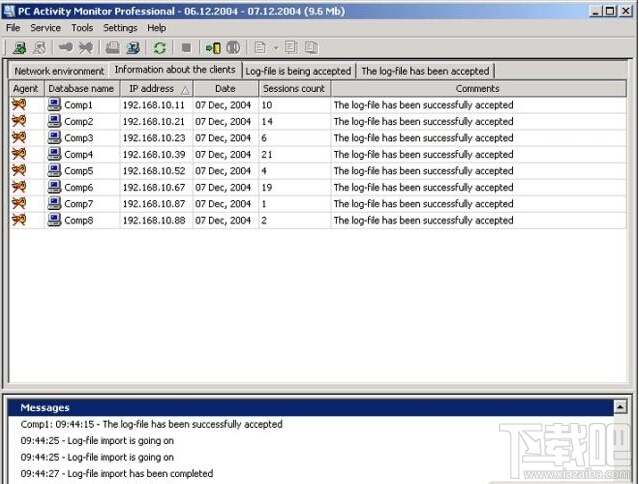The image size is (639, 484).
Task: Click the computer icon beside Comp1
Action: pos(54,104)
